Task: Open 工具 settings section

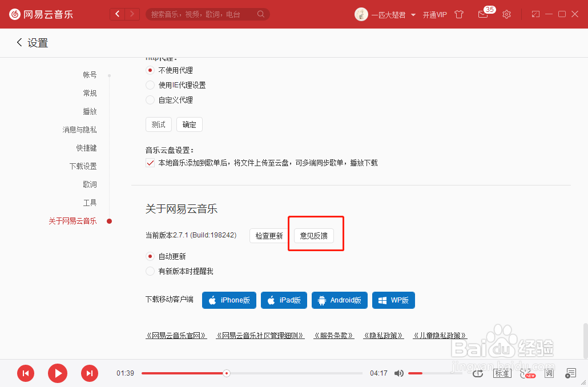Action: tap(90, 203)
